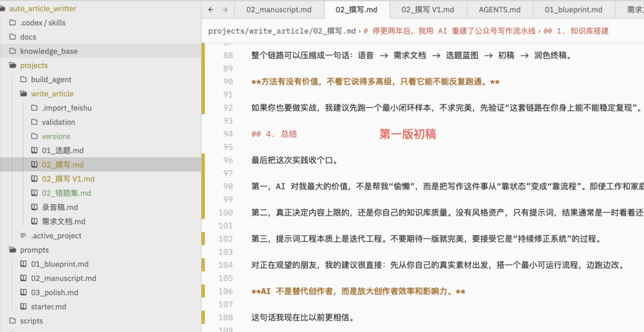
Task: Click the docs folder icon
Action: coord(13,37)
